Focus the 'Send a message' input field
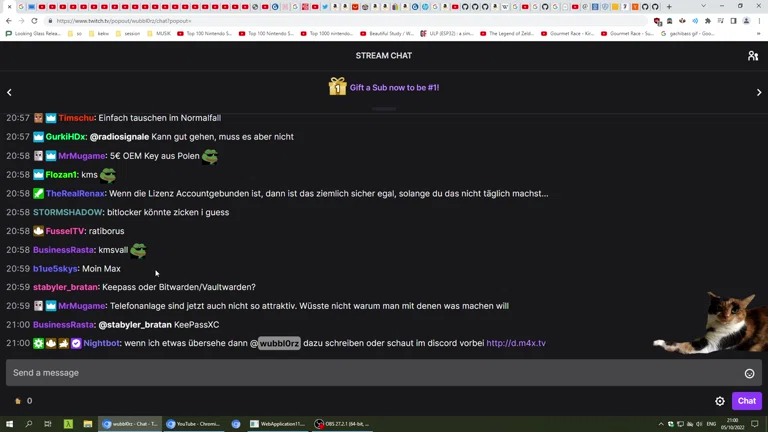 click(384, 373)
